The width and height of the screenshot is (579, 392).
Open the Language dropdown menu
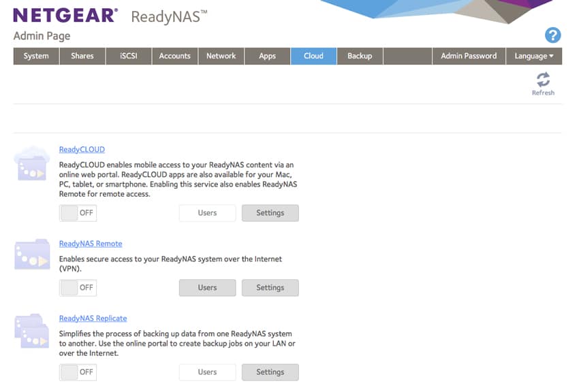(x=534, y=56)
